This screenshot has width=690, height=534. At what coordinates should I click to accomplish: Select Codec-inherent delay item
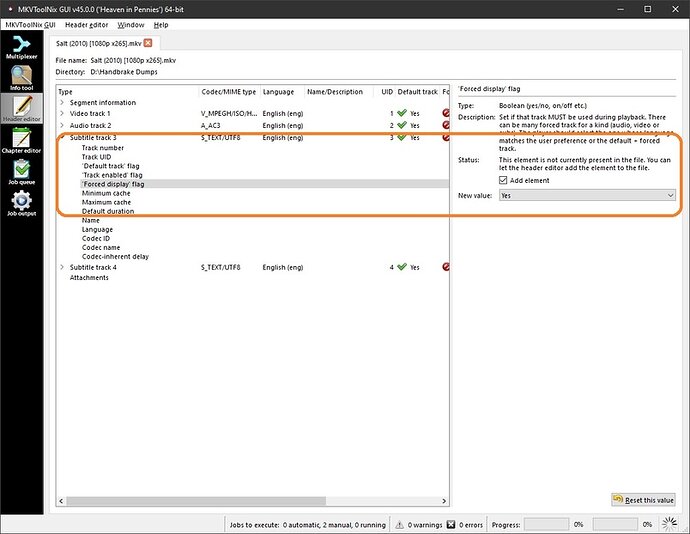click(115, 256)
